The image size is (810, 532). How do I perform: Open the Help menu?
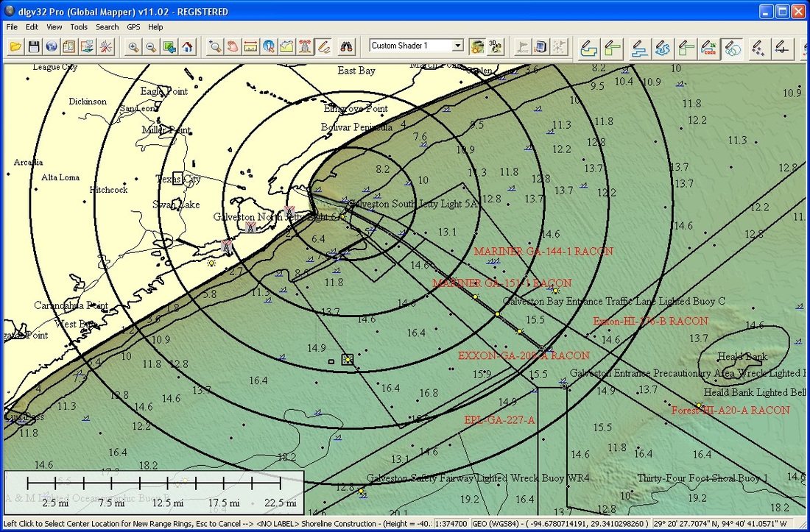[x=155, y=26]
